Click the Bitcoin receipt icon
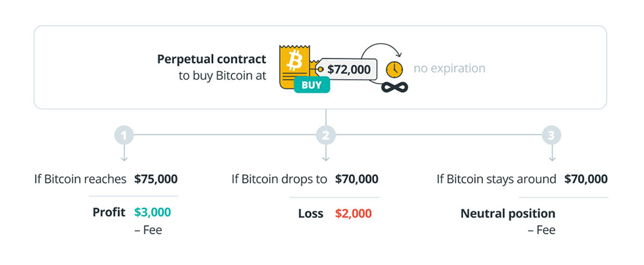 coord(295,62)
